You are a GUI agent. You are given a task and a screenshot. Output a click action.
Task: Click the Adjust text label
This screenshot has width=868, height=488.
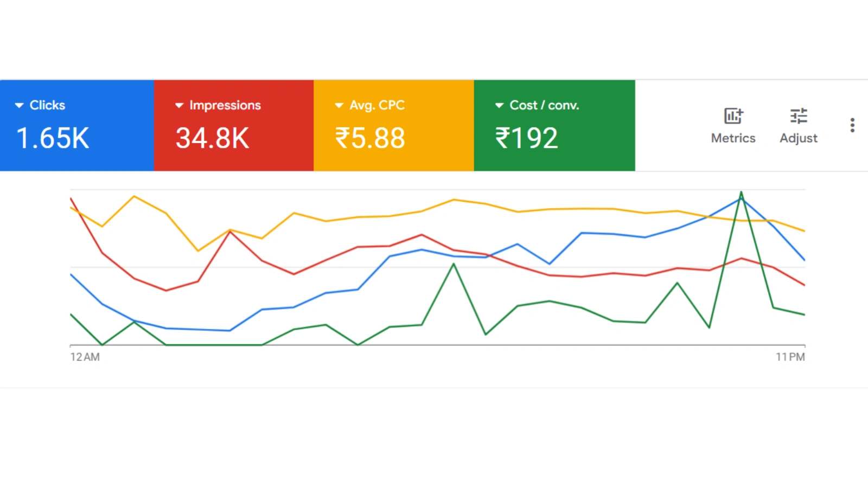tap(799, 138)
